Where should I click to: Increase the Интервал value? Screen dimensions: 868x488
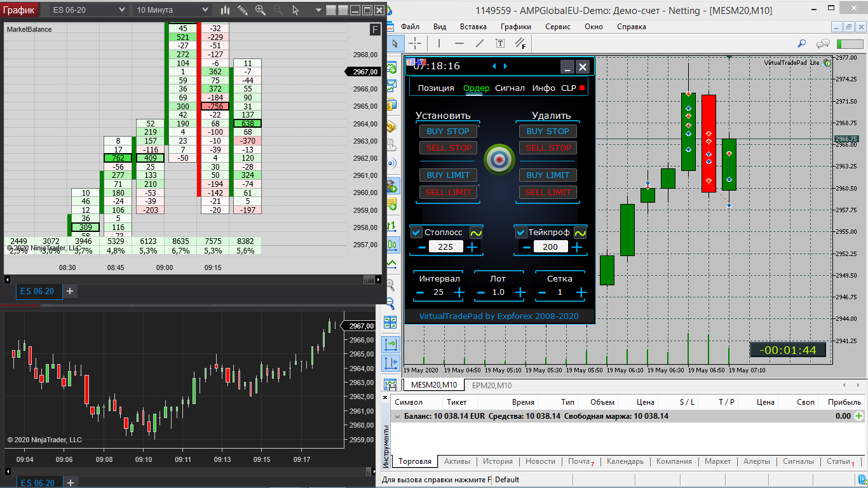point(459,292)
